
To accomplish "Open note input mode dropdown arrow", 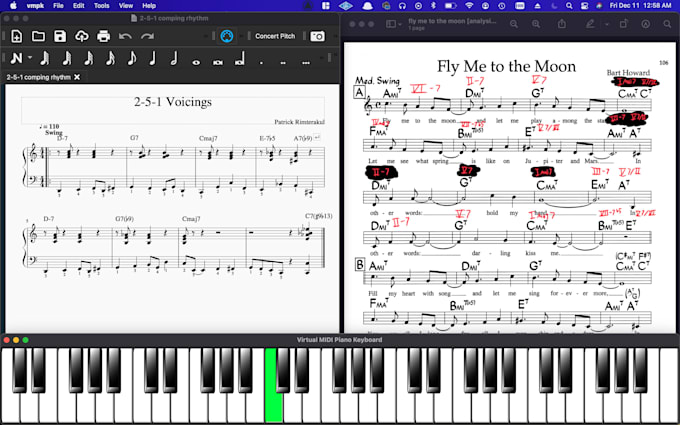I will coord(30,58).
